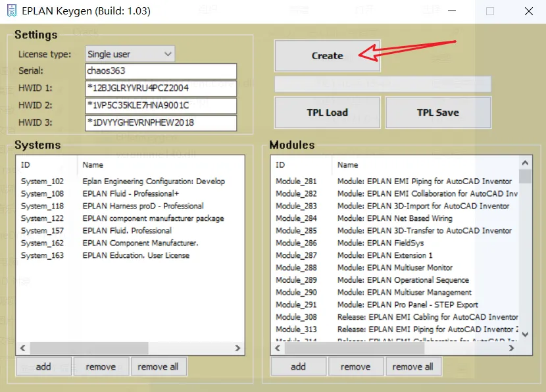This screenshot has width=546, height=392.
Task: Click the HWID 2 input field
Action: coord(161,105)
